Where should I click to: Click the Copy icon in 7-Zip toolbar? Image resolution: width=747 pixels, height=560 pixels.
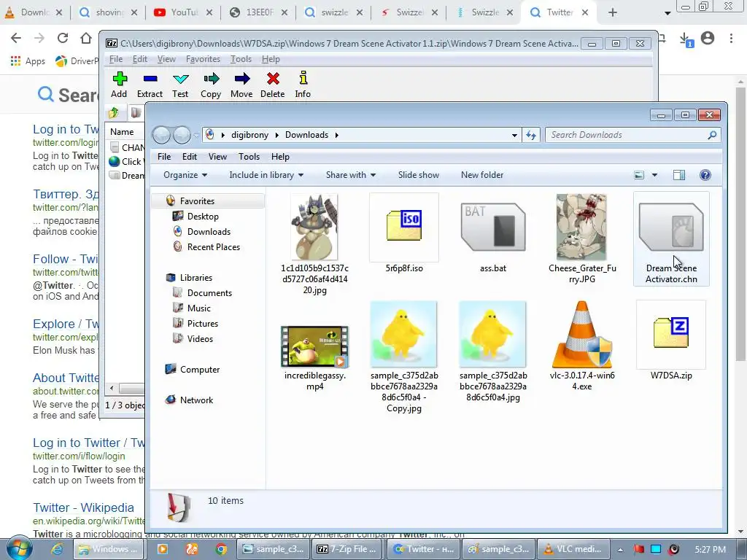coord(211,85)
